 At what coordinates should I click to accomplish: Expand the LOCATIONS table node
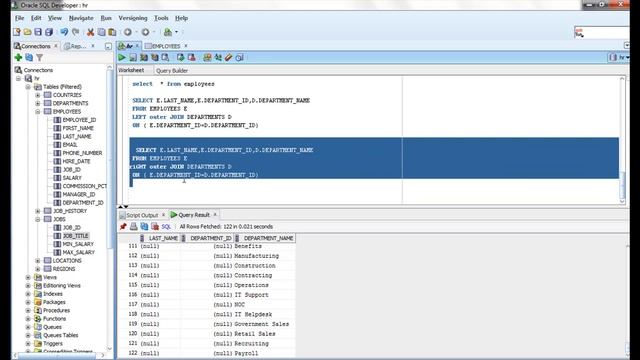[38, 260]
